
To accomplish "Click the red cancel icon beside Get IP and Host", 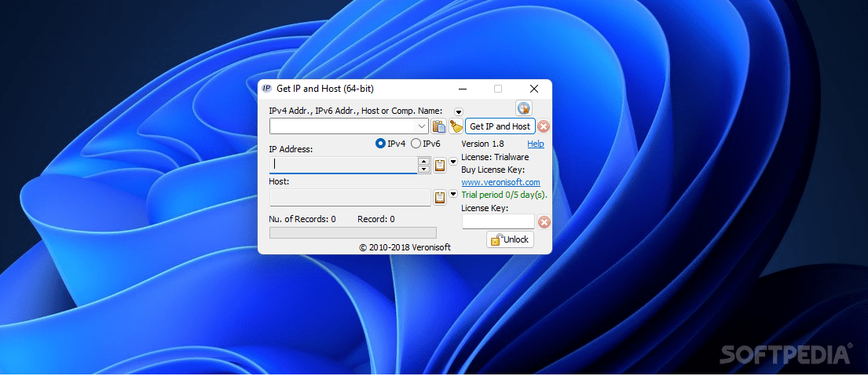I will (x=544, y=126).
